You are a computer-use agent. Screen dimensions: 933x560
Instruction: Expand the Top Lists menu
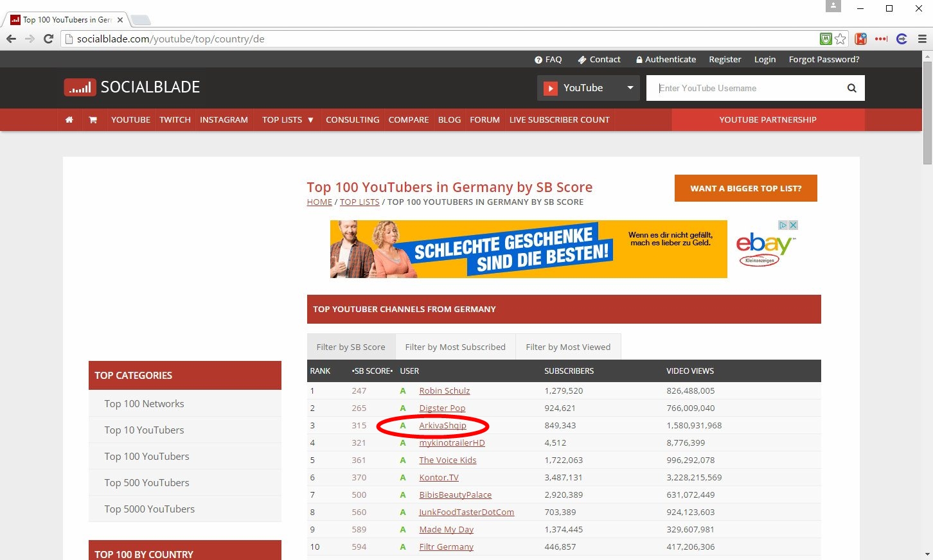pos(287,120)
